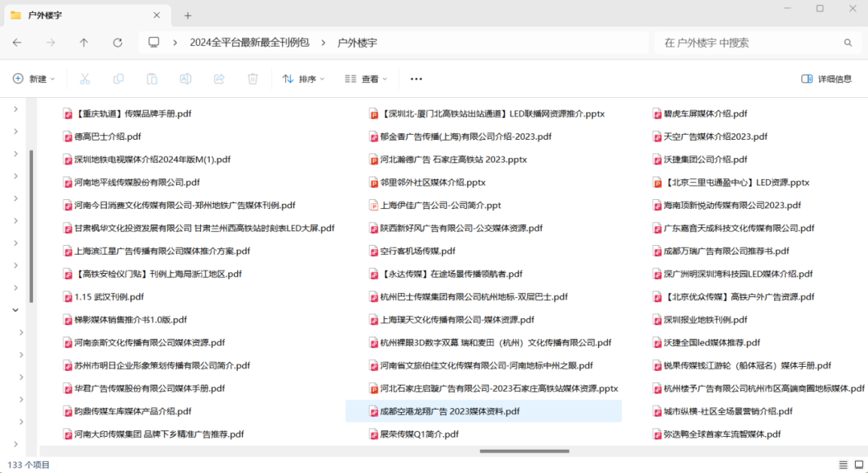
Task: Go forward with the right arrow
Action: [51, 43]
